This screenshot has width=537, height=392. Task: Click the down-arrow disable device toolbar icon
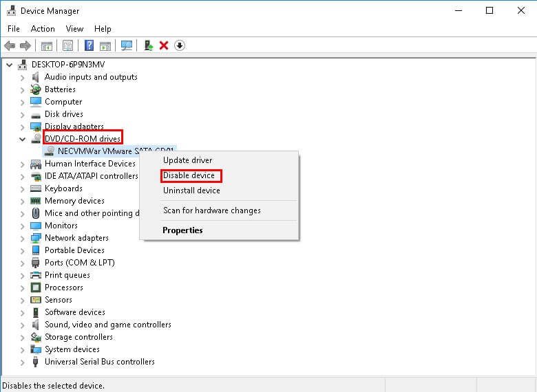pyautogui.click(x=180, y=45)
